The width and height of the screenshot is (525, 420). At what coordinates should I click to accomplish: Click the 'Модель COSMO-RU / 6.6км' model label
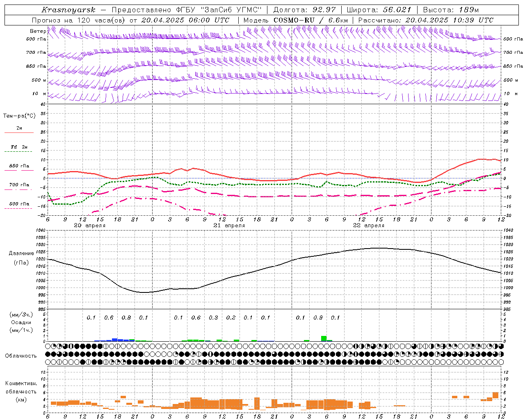click(x=296, y=20)
